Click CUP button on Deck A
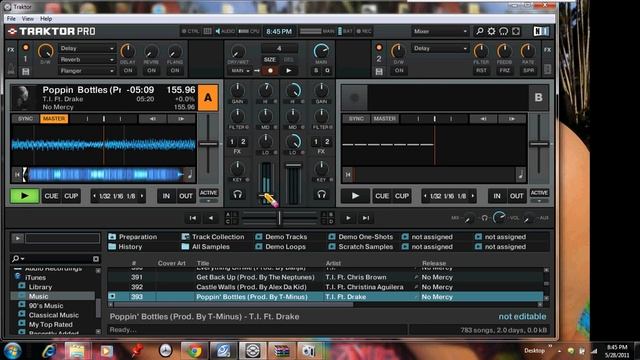The width and height of the screenshot is (640, 360). [x=71, y=196]
